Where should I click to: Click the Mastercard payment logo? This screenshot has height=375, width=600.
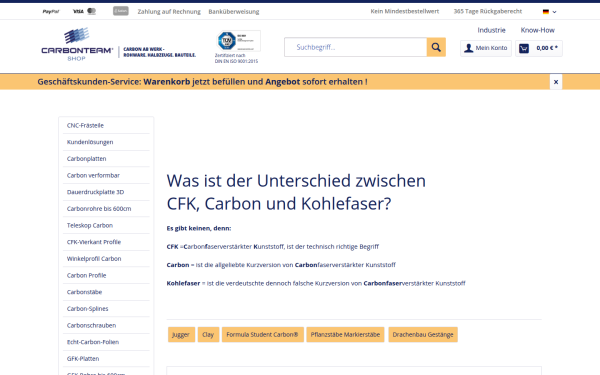tap(91, 11)
